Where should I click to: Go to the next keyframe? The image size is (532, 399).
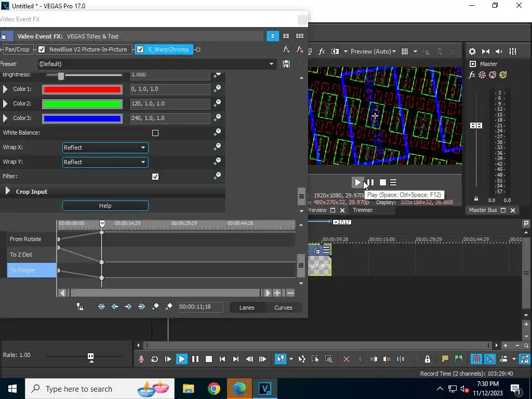[x=128, y=307]
